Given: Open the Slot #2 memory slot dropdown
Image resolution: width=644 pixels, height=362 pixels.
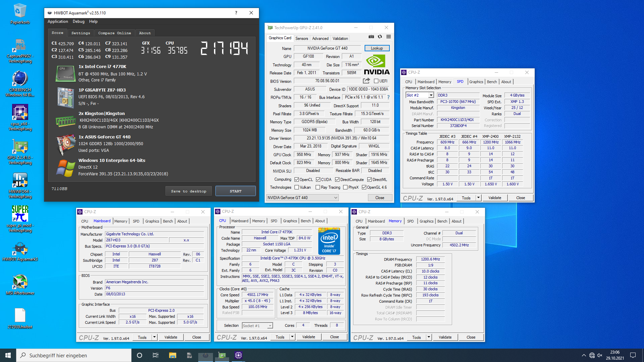Looking at the screenshot, I should point(420,95).
